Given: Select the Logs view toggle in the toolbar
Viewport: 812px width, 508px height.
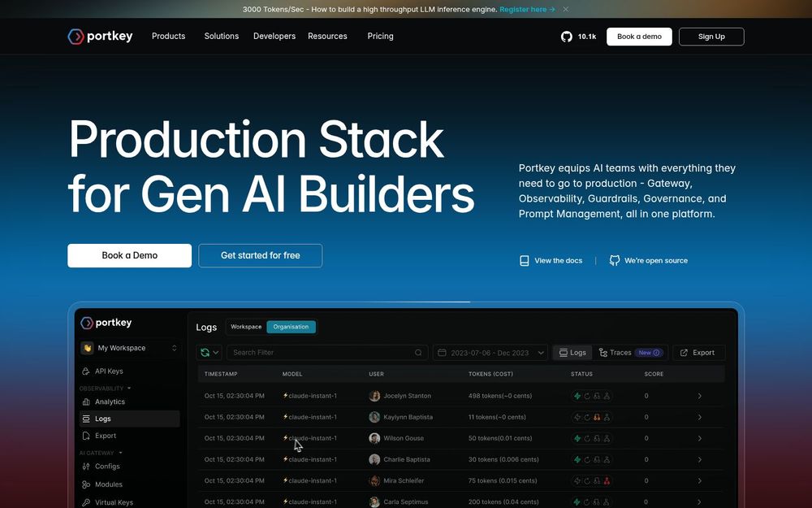Looking at the screenshot, I should click(572, 353).
